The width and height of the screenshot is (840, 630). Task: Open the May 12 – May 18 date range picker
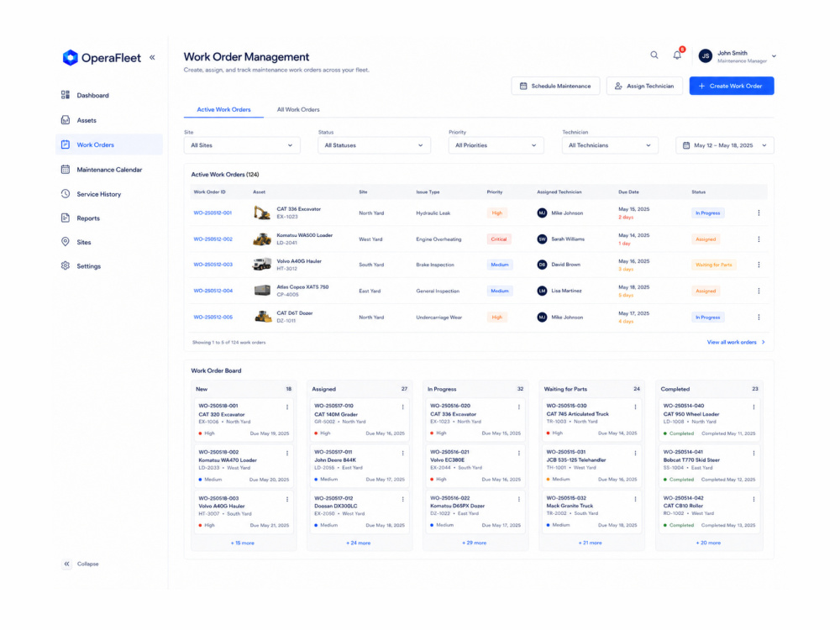click(x=725, y=145)
